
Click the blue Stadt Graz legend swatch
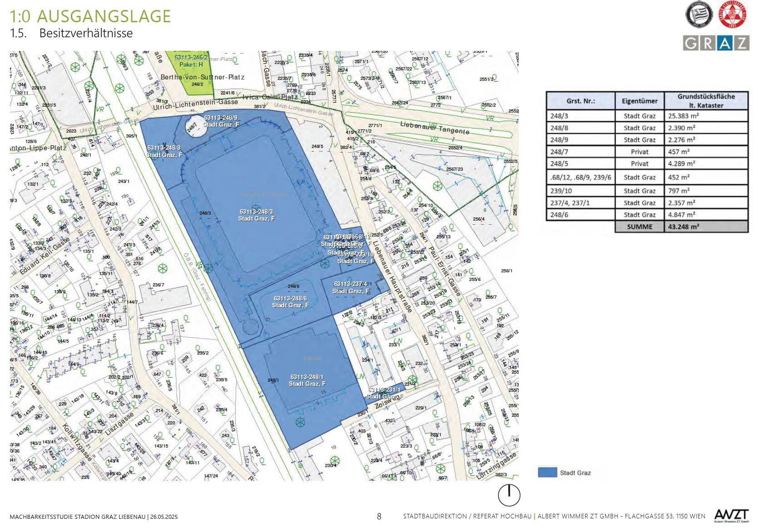click(547, 473)
